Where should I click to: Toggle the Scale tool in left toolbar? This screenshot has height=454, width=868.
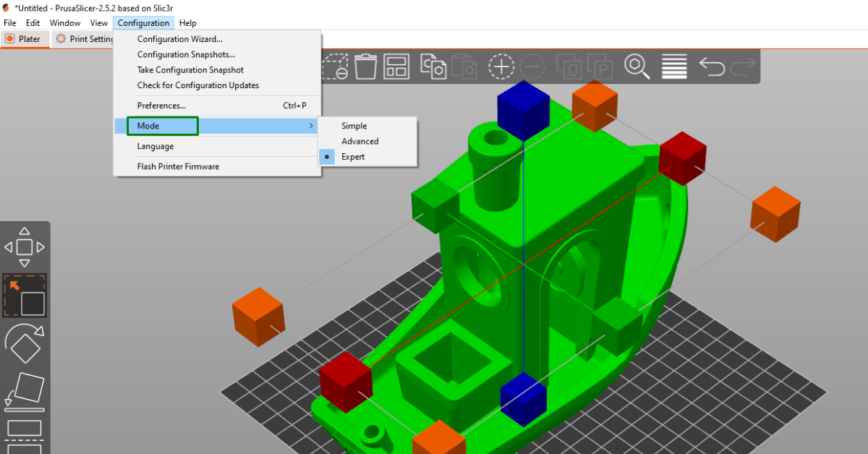[x=25, y=296]
